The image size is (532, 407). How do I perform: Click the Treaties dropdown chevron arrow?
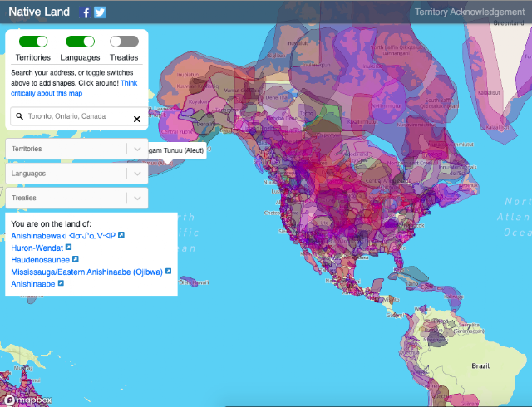pos(137,198)
